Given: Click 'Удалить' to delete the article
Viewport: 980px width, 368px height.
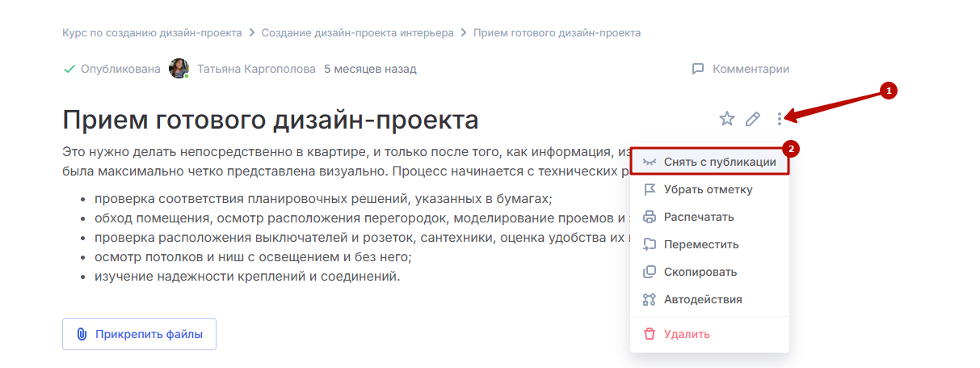Looking at the screenshot, I should [686, 334].
